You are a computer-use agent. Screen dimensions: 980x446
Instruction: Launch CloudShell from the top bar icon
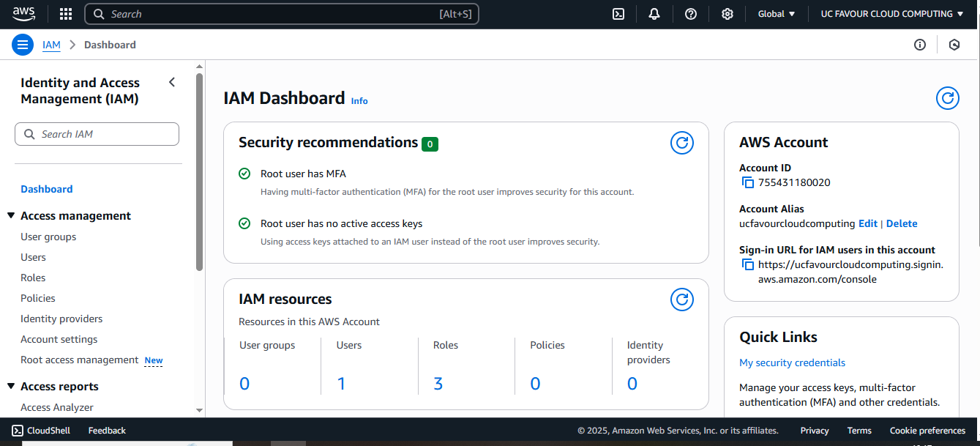(618, 14)
